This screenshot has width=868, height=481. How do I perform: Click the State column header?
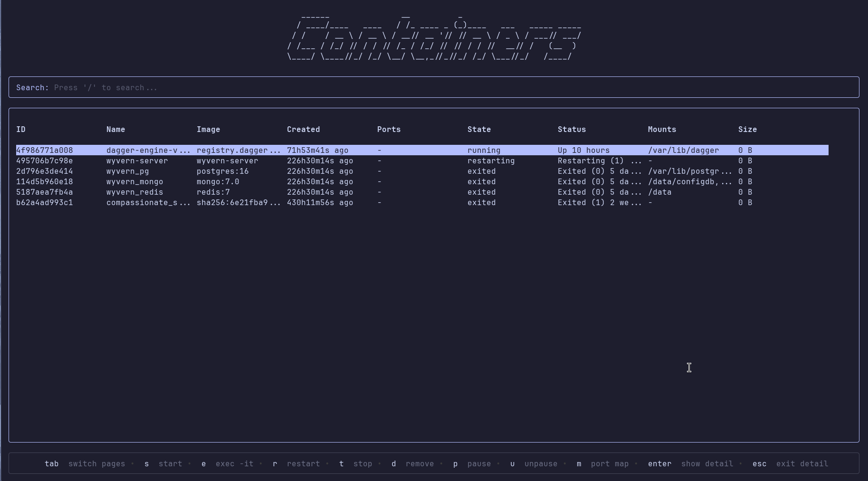(479, 129)
